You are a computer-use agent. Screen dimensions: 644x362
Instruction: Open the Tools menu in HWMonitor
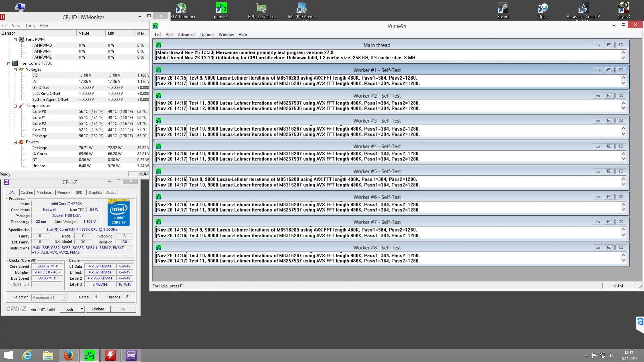30,25
